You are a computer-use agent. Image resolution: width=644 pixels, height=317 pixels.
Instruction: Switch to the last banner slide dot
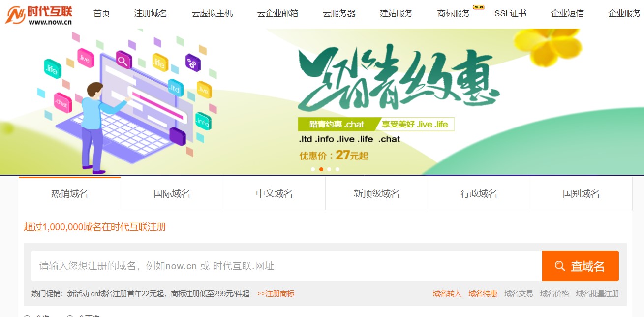coord(337,169)
